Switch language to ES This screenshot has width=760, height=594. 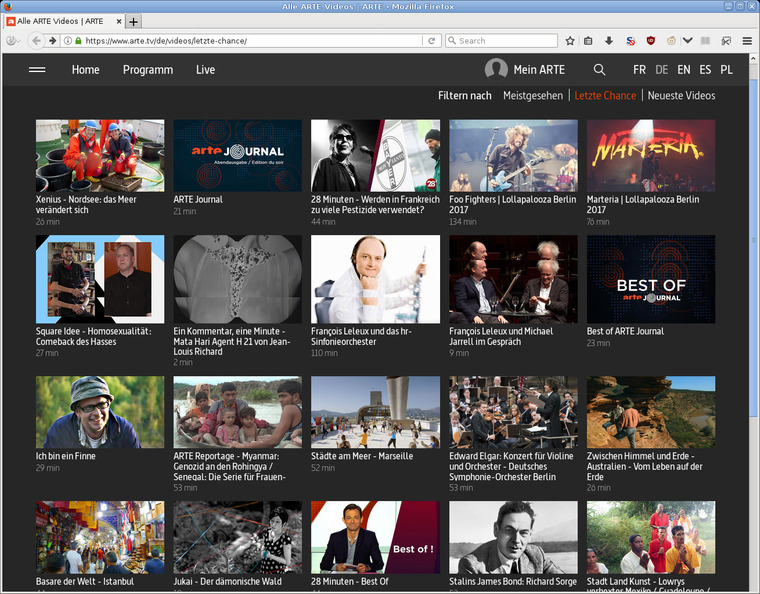tap(705, 70)
